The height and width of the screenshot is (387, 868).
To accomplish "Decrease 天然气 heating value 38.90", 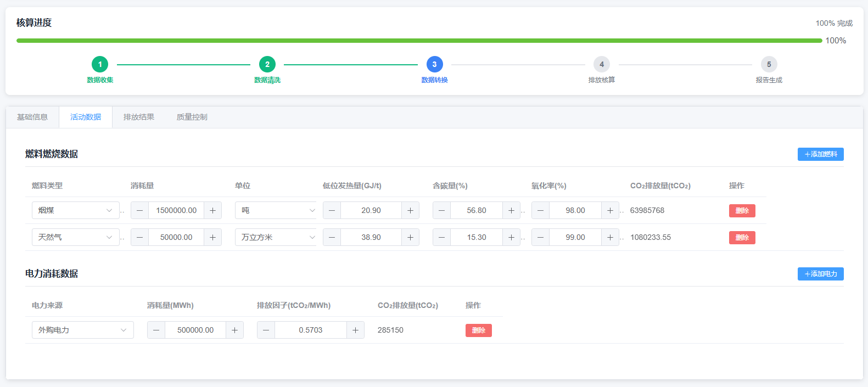I will 332,237.
